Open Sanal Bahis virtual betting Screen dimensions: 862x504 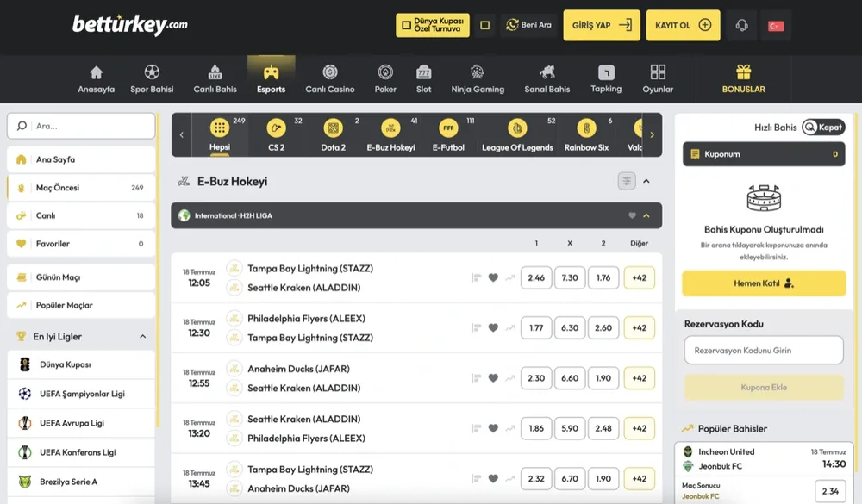[x=547, y=79]
